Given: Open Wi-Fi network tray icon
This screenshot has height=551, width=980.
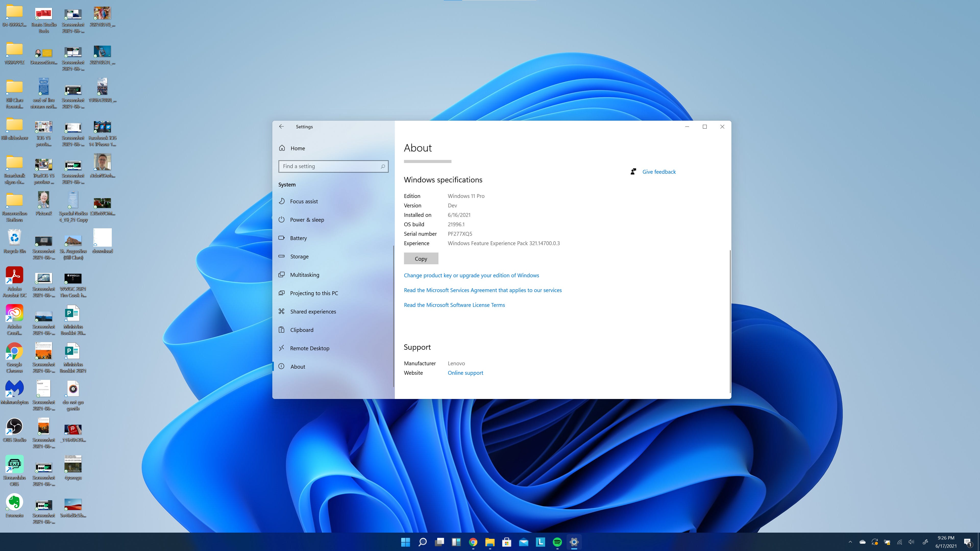Looking at the screenshot, I should click(x=899, y=542).
